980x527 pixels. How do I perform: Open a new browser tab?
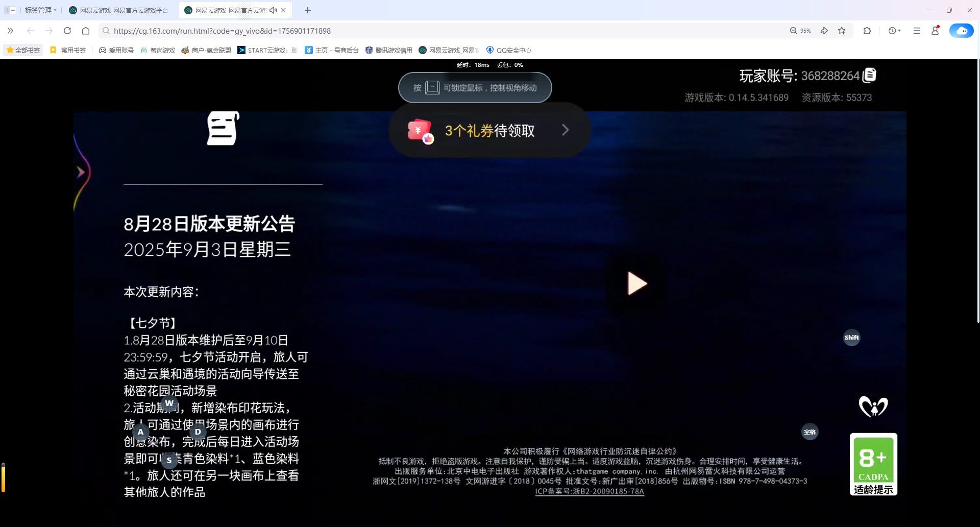(308, 10)
